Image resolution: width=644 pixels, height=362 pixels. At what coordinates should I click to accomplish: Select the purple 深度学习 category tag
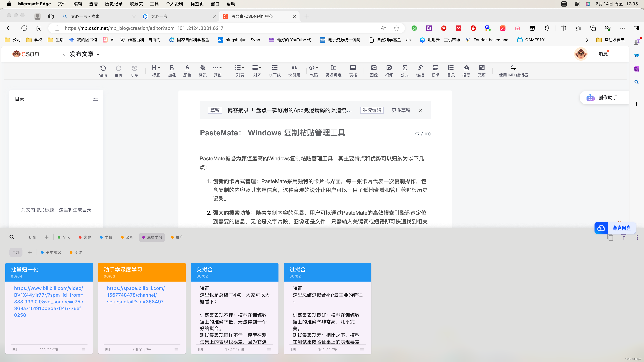(152, 237)
